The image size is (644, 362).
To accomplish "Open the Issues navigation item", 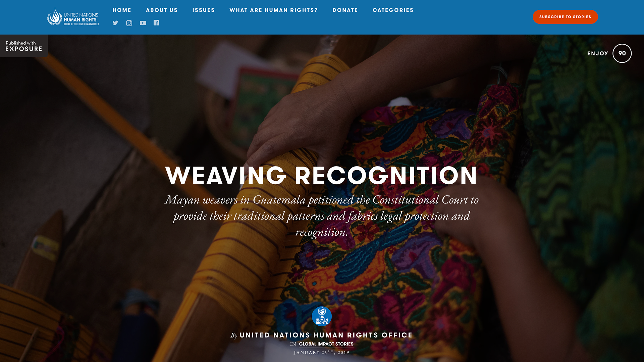I will click(x=203, y=10).
